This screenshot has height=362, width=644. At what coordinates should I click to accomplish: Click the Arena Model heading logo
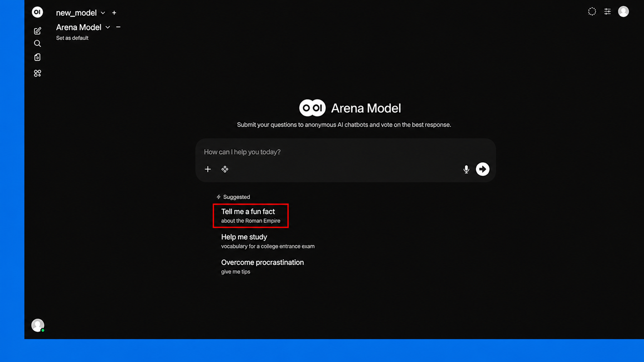[x=312, y=108]
